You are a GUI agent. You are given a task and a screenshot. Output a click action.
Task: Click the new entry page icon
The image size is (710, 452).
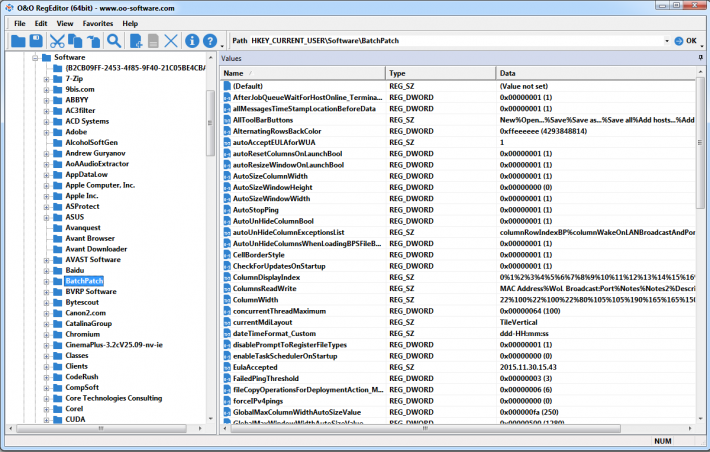coord(136,41)
